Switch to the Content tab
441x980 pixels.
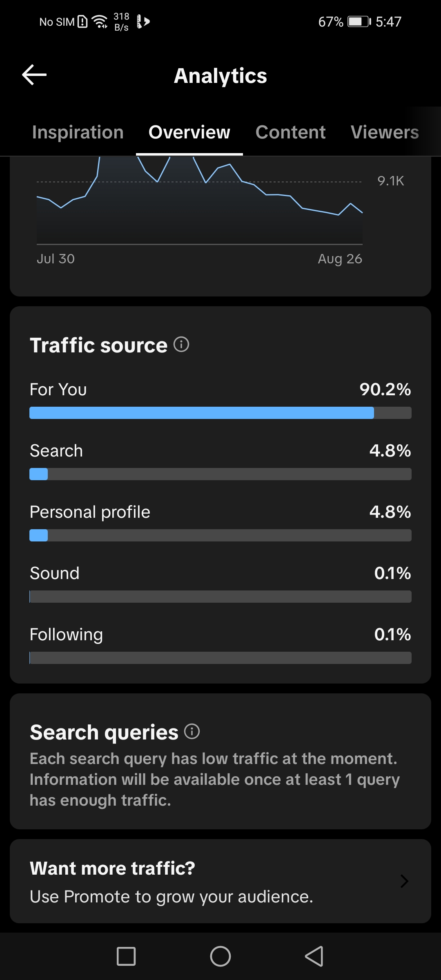(291, 132)
